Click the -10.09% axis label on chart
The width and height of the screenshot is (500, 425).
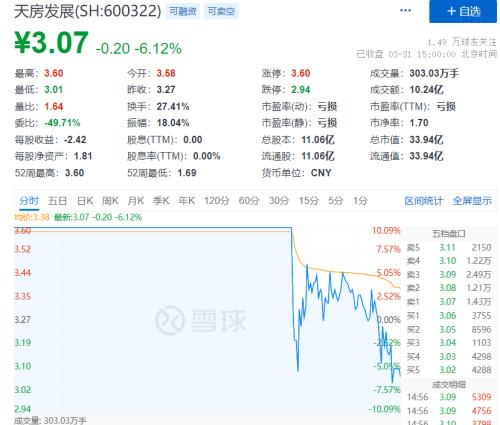point(385,409)
